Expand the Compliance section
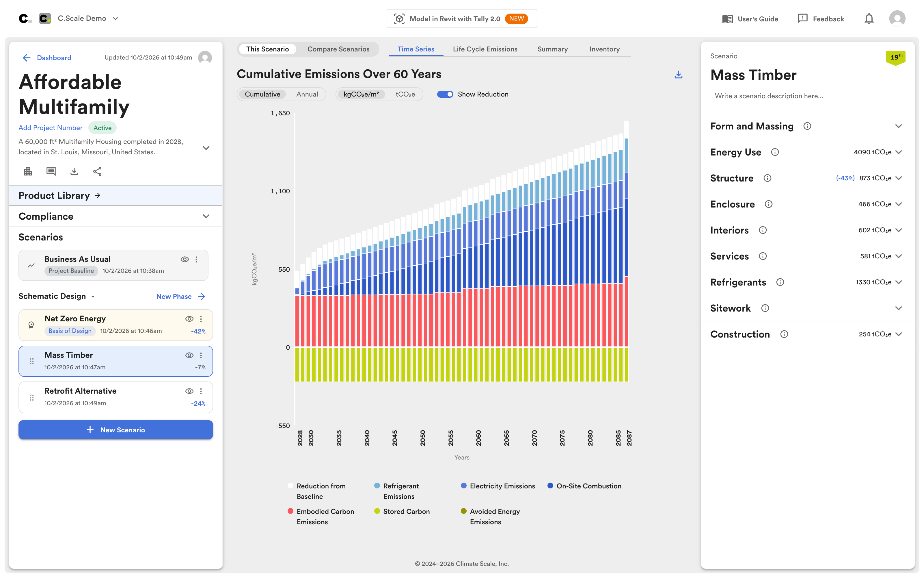 pyautogui.click(x=116, y=216)
